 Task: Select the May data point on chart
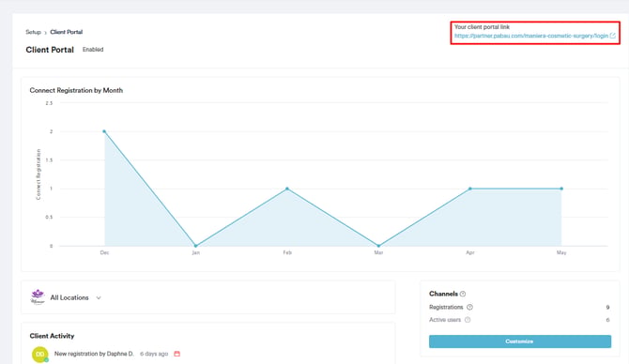(x=561, y=189)
